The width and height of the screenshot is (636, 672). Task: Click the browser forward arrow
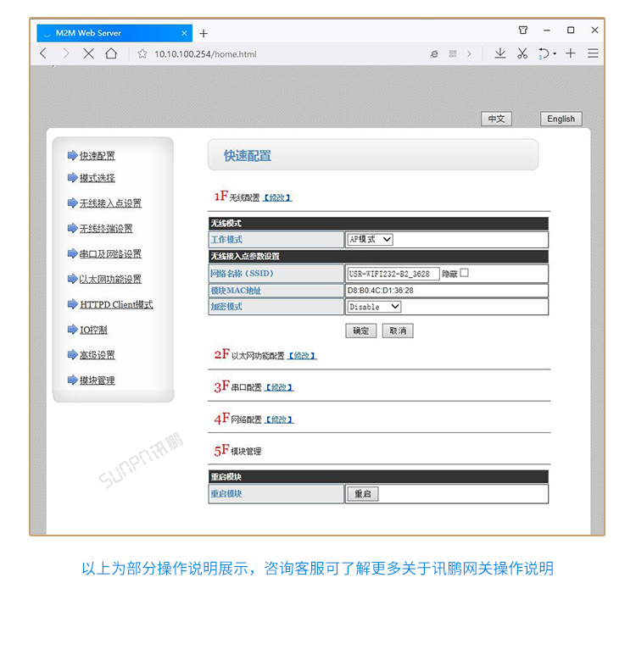(x=65, y=53)
